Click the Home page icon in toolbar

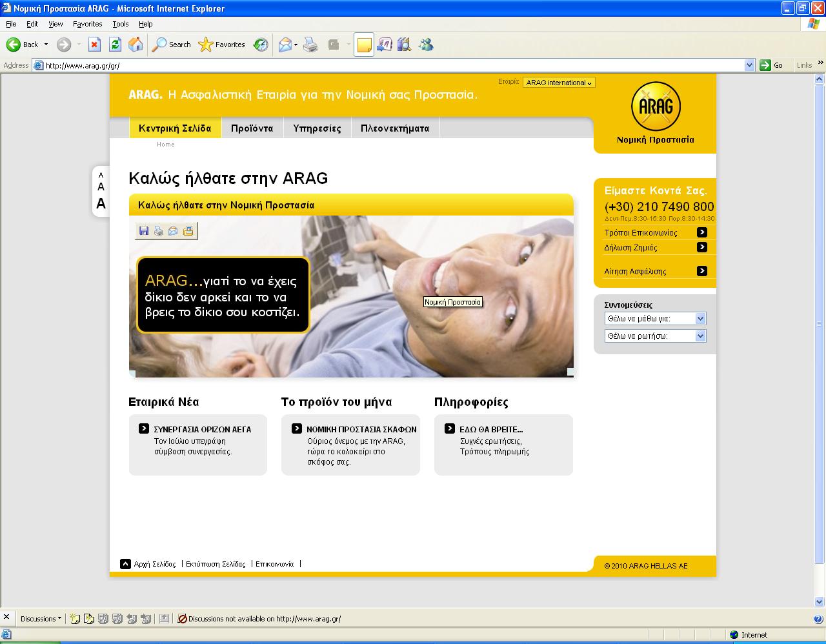(x=136, y=45)
